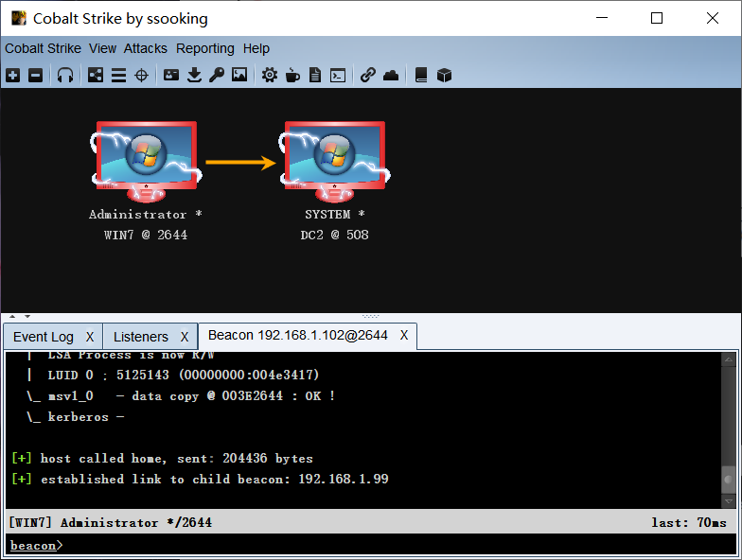Open the Reporting menu
742x560 pixels.
[x=205, y=48]
